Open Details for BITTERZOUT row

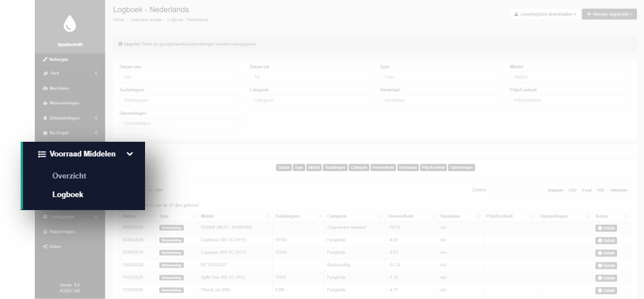(x=606, y=265)
